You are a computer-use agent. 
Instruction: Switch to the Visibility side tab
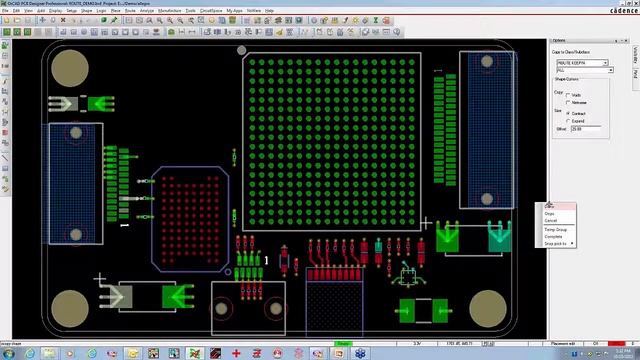[635, 55]
